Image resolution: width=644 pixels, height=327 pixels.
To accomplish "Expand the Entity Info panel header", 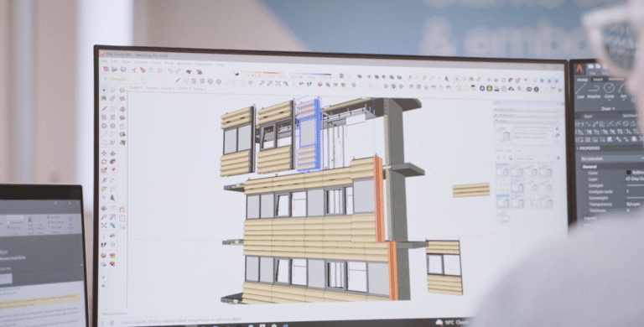I will (x=527, y=109).
